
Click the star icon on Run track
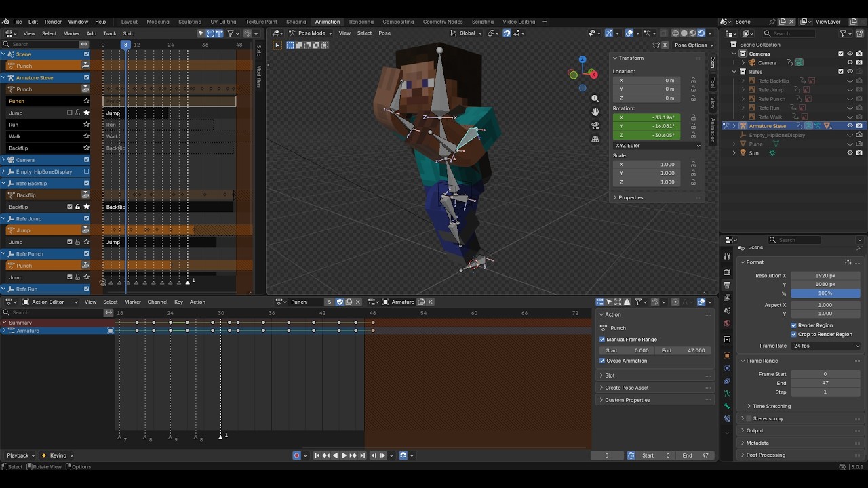pyautogui.click(x=86, y=125)
